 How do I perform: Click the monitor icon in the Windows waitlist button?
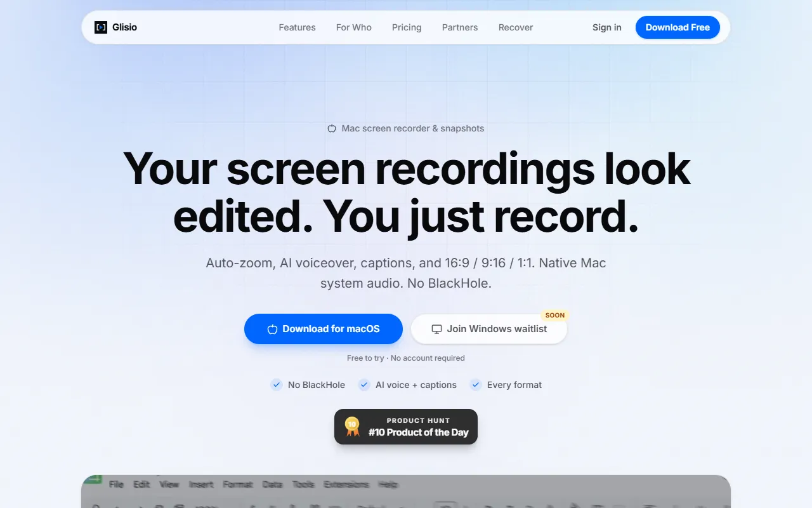[x=436, y=329]
